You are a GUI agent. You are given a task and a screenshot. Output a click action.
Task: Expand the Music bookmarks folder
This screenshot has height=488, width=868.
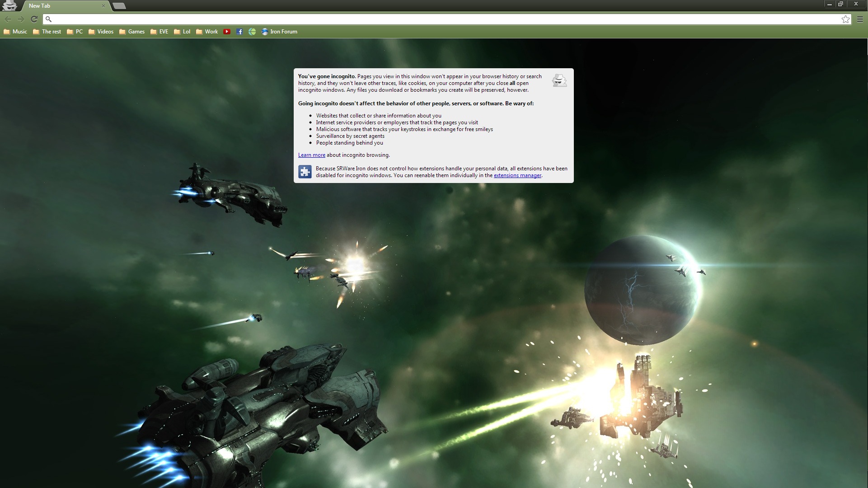(15, 32)
